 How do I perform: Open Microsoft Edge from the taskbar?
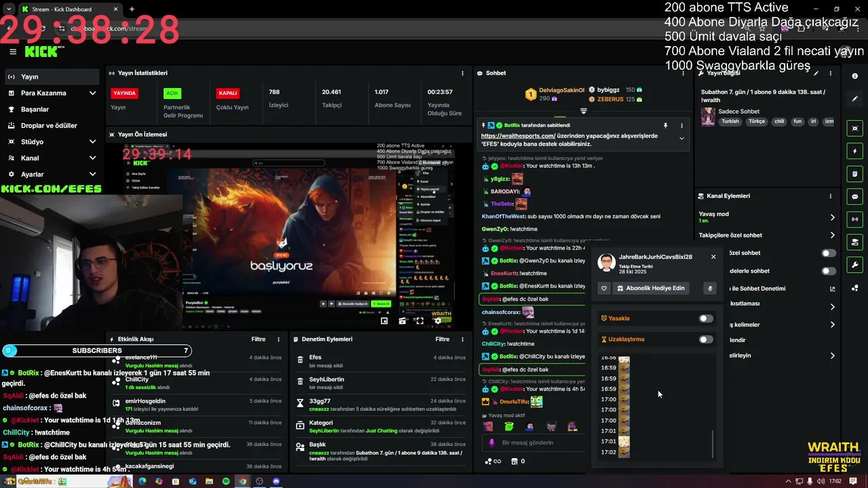pos(142,481)
